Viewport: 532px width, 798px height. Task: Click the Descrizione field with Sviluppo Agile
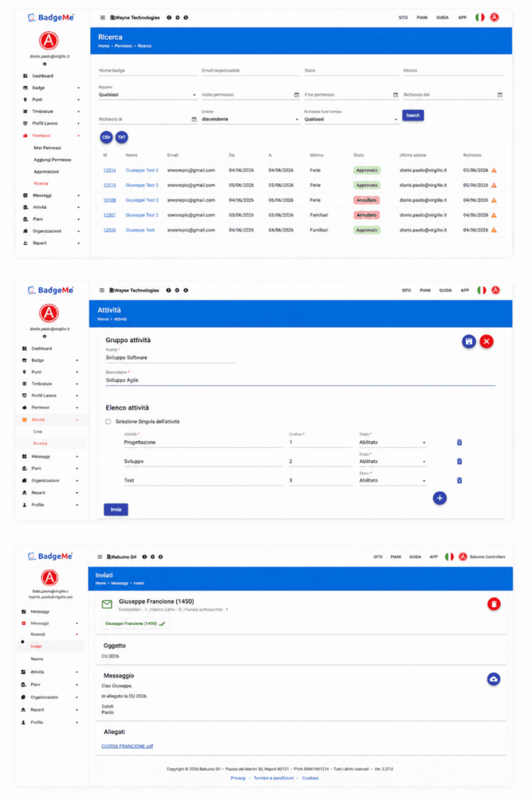pos(300,380)
